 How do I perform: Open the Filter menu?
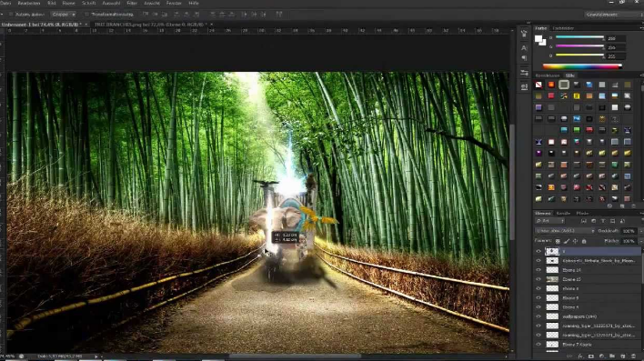tap(132, 3)
